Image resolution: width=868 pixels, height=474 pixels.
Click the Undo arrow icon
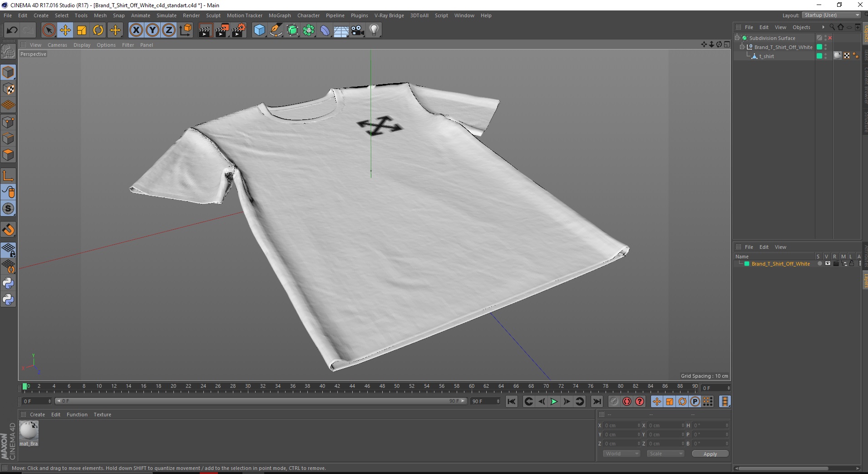click(12, 30)
